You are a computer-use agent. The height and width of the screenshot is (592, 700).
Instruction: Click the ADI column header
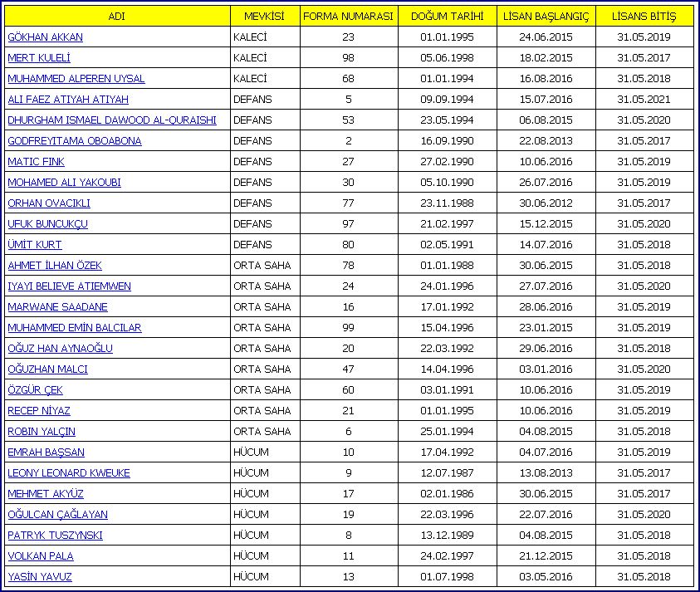coord(117,16)
